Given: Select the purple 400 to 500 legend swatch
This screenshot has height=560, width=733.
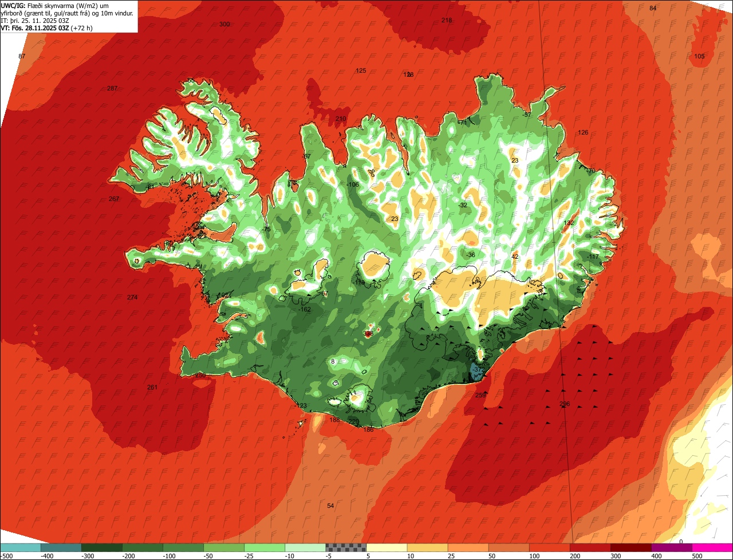Looking at the screenshot, I should pyautogui.click(x=671, y=547).
